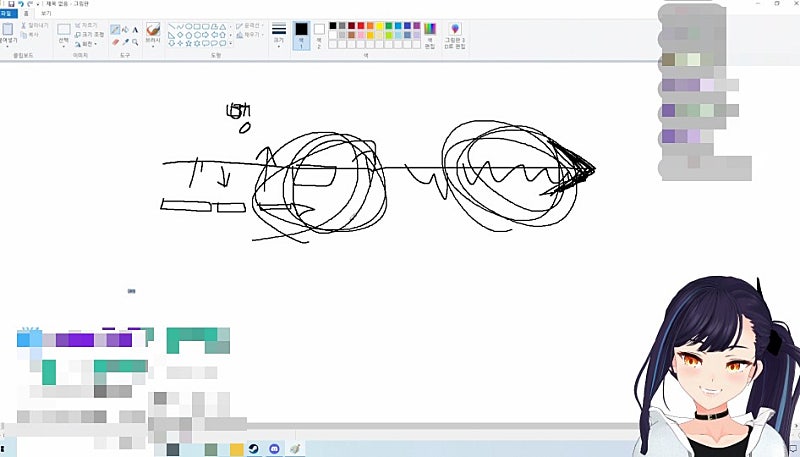Choose the Oval shape

point(189,27)
